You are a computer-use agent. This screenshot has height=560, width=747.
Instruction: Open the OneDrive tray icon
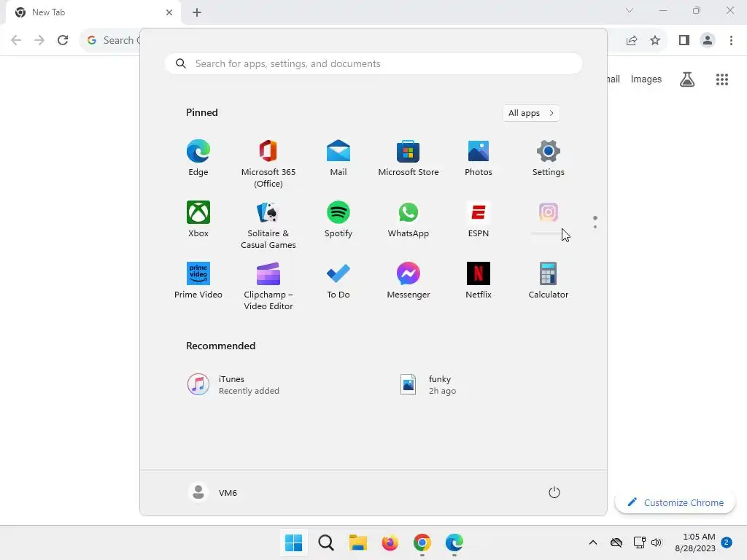[616, 542]
